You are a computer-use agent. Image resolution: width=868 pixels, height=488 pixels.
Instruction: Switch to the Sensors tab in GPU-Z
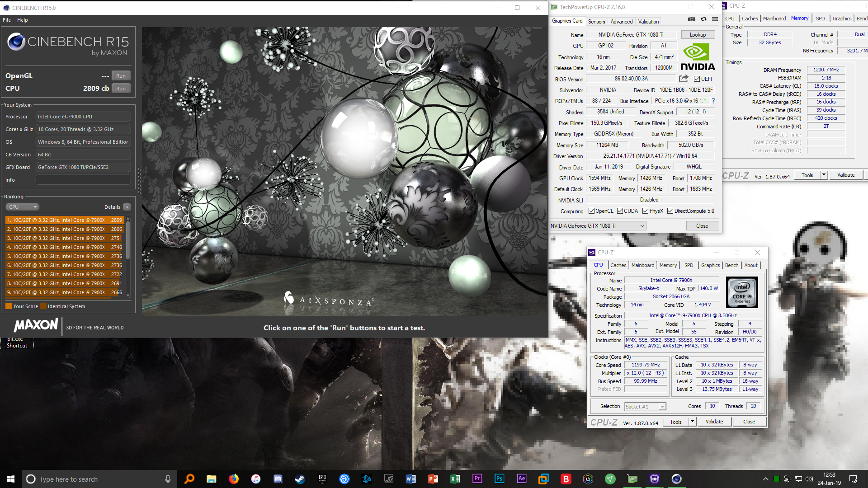[x=596, y=22]
